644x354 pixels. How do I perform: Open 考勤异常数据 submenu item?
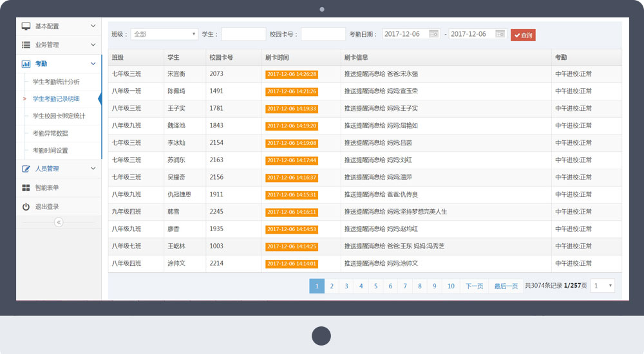[x=50, y=133]
